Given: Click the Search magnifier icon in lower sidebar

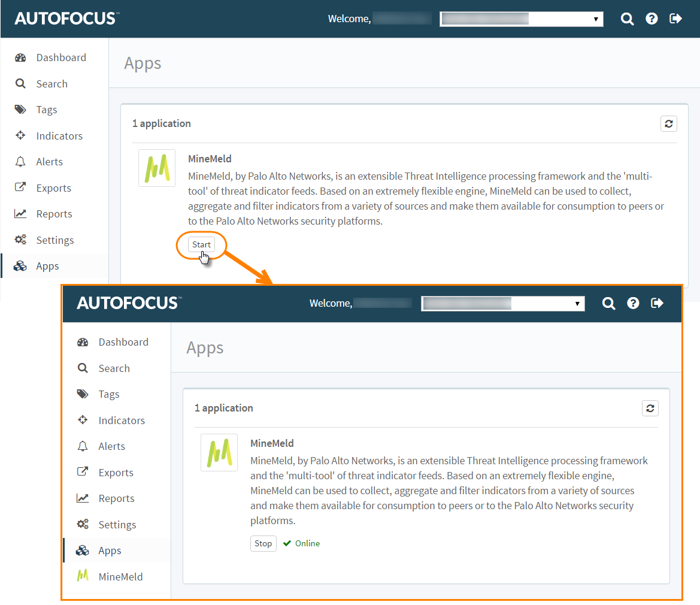Looking at the screenshot, I should [x=83, y=368].
